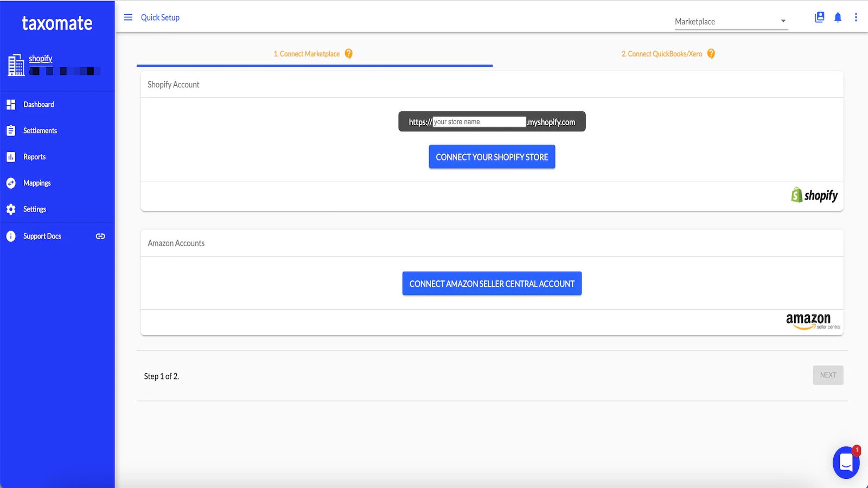This screenshot has height=488, width=868.
Task: Focus the your store name input field
Action: [480, 122]
